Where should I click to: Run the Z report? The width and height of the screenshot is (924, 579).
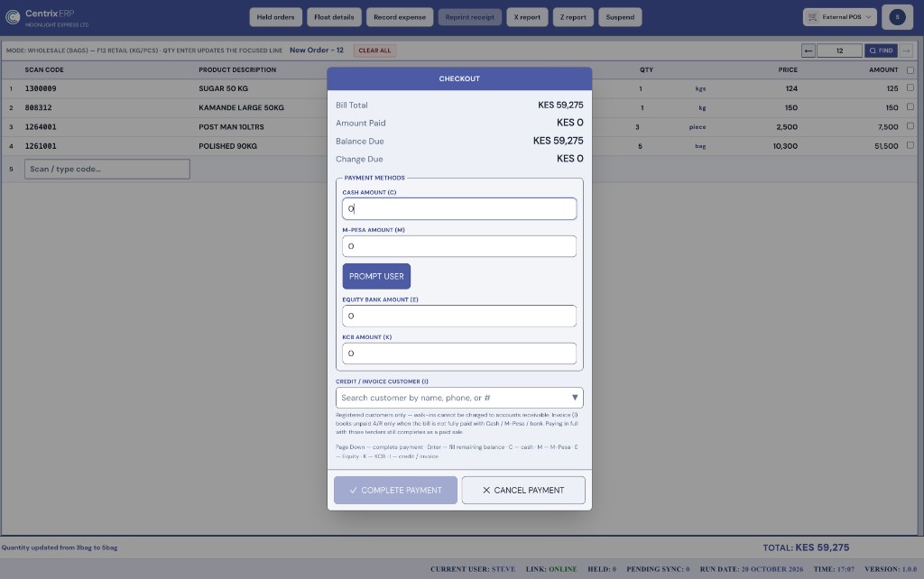tap(573, 17)
